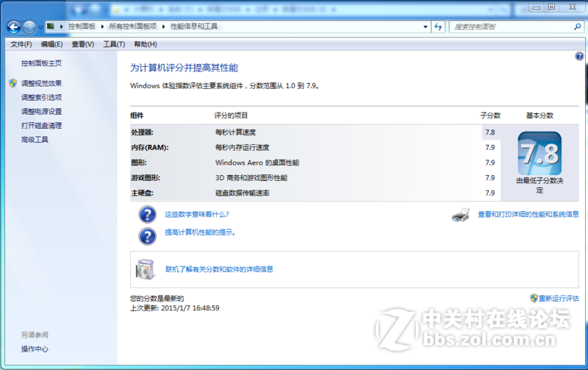Go to 控制面板主页
This screenshot has width=588, height=370.
click(x=41, y=63)
